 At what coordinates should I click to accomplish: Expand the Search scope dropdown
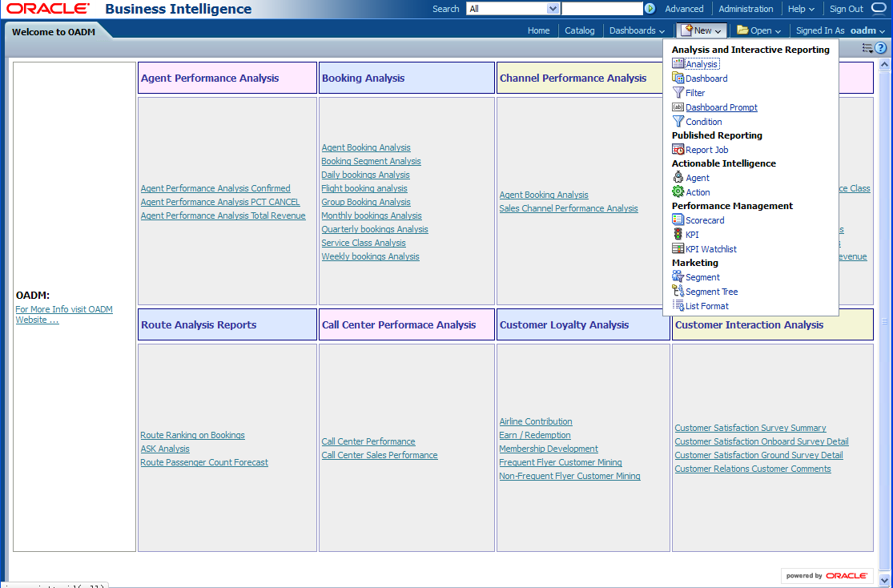tap(553, 9)
